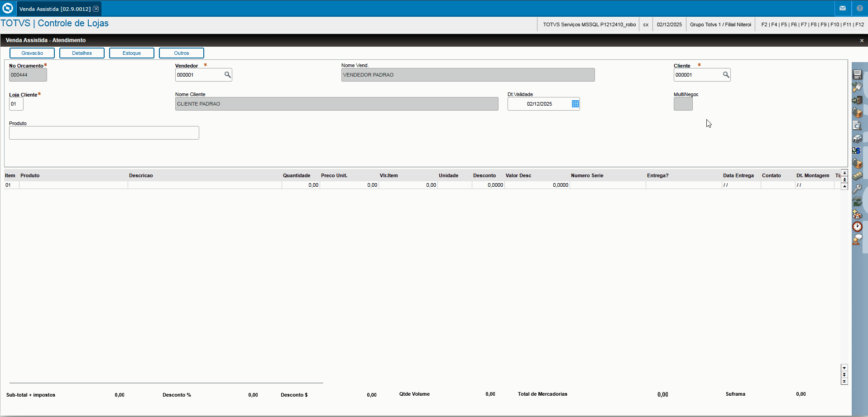
Task: Jump to last grid row with bar-down arrow
Action: click(x=844, y=382)
